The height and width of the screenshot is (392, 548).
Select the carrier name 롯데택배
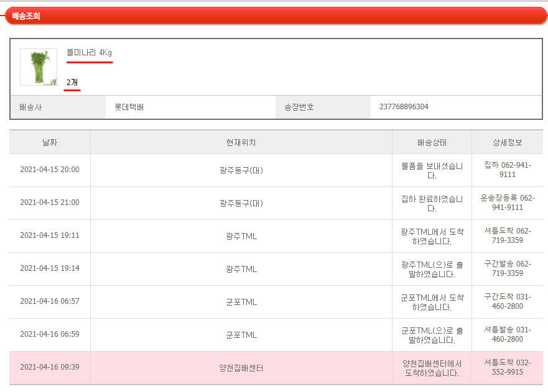pos(129,107)
